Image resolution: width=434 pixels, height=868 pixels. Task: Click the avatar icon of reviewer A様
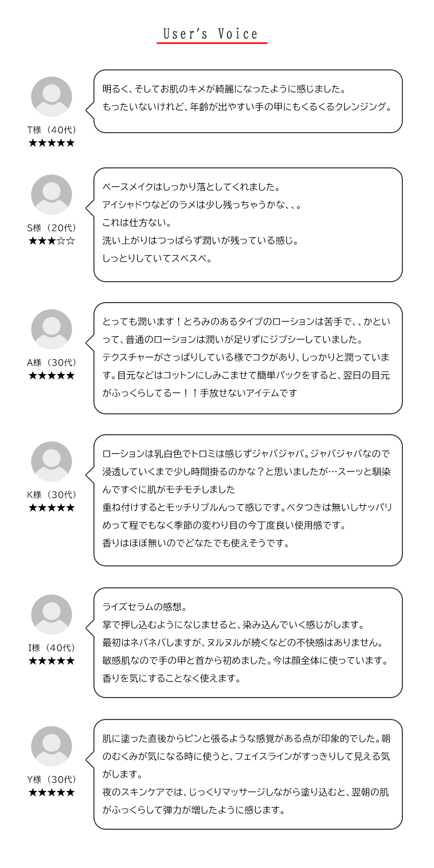[x=52, y=330]
